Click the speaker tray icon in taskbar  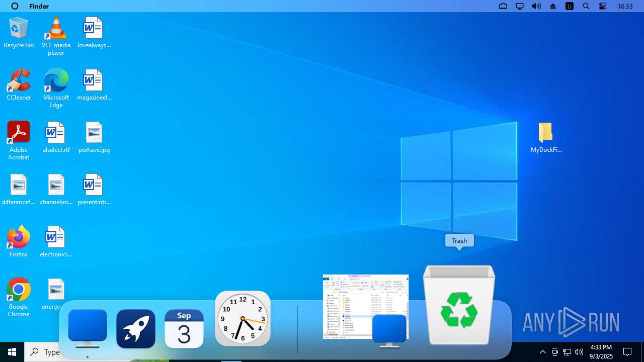point(579,352)
